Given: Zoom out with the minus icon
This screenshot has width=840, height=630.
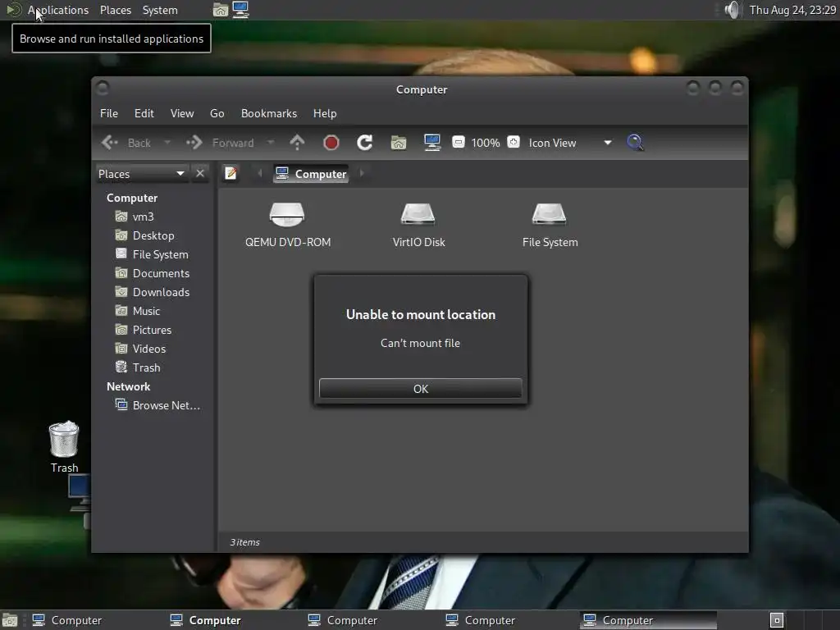Looking at the screenshot, I should click(458, 142).
